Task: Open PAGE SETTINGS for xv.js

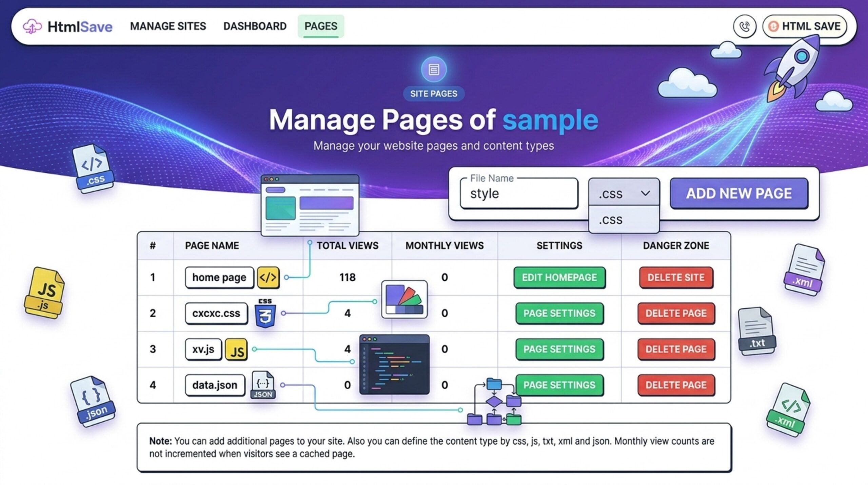Action: [x=559, y=349]
